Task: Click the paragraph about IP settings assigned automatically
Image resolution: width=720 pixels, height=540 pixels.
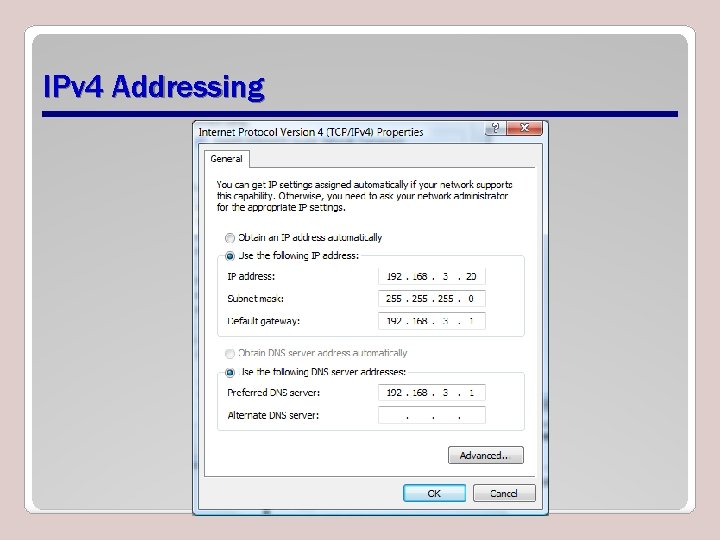Action: (364, 196)
